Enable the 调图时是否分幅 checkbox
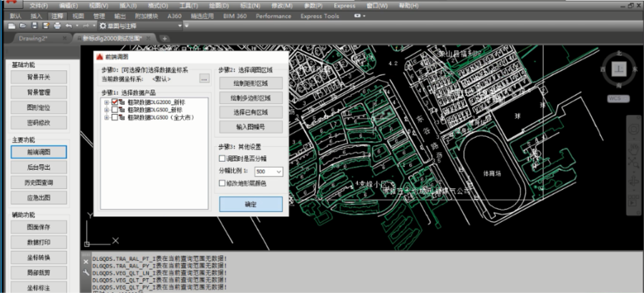 pyautogui.click(x=223, y=158)
